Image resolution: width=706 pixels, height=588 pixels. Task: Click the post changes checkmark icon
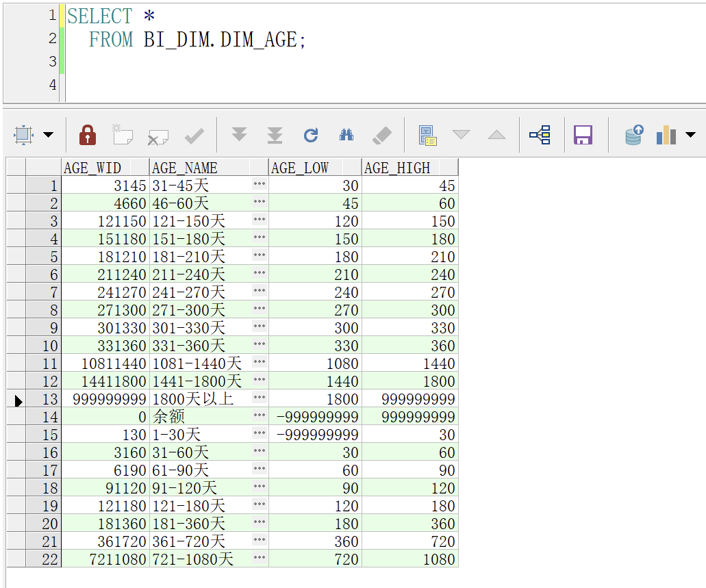[x=194, y=136]
